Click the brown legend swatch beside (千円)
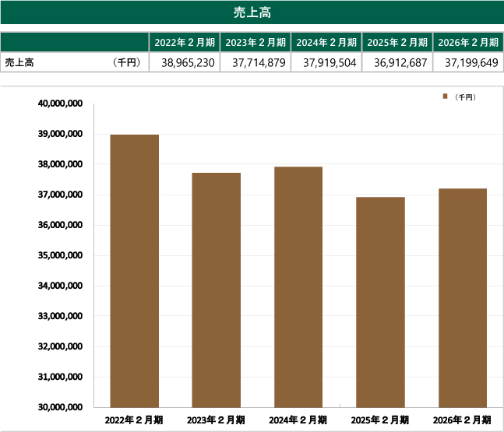Screen dimensions: 504x432 click(445, 97)
